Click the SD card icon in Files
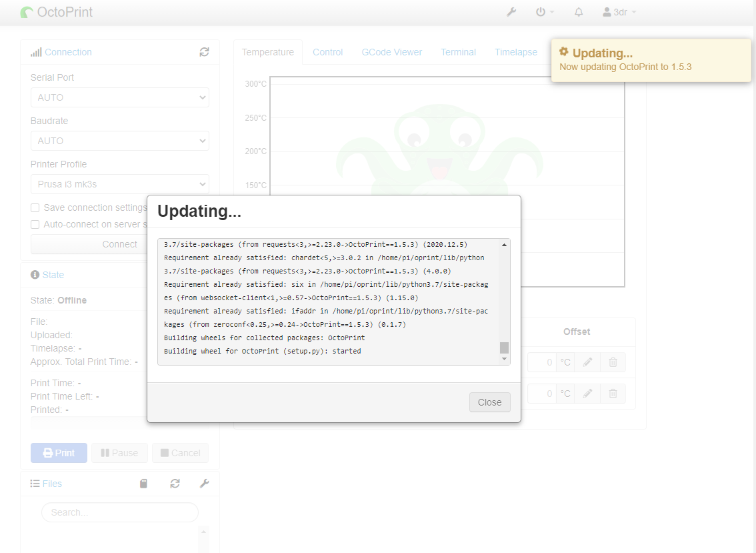This screenshot has height=553, width=756. (144, 484)
